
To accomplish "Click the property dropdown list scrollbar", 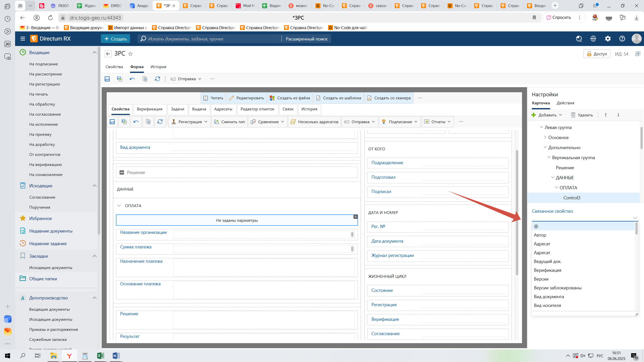I will tap(636, 229).
